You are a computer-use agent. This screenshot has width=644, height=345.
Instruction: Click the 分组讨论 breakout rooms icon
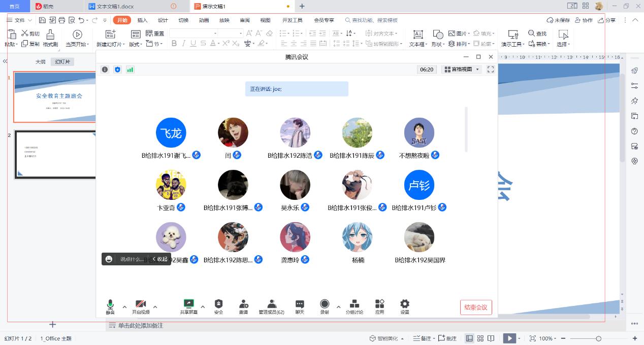coord(355,304)
